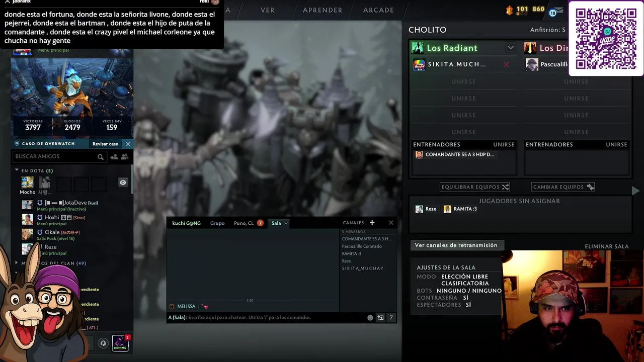
Task: Click the gold shard currency icon
Action: point(509,10)
